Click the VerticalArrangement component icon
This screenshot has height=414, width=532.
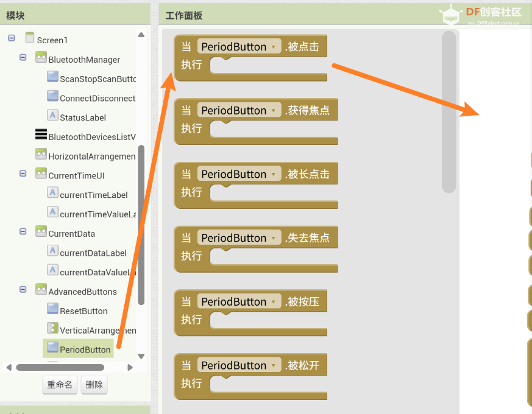[x=52, y=328]
